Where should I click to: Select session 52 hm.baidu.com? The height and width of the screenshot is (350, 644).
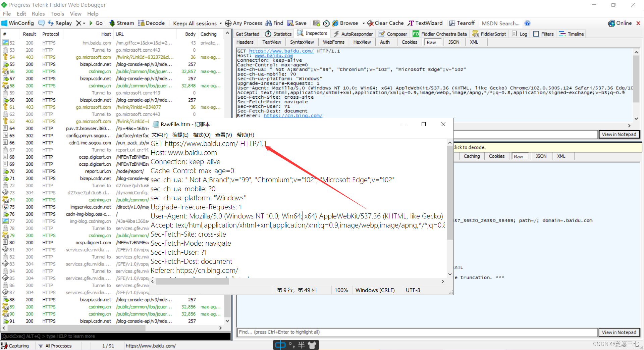coord(112,43)
